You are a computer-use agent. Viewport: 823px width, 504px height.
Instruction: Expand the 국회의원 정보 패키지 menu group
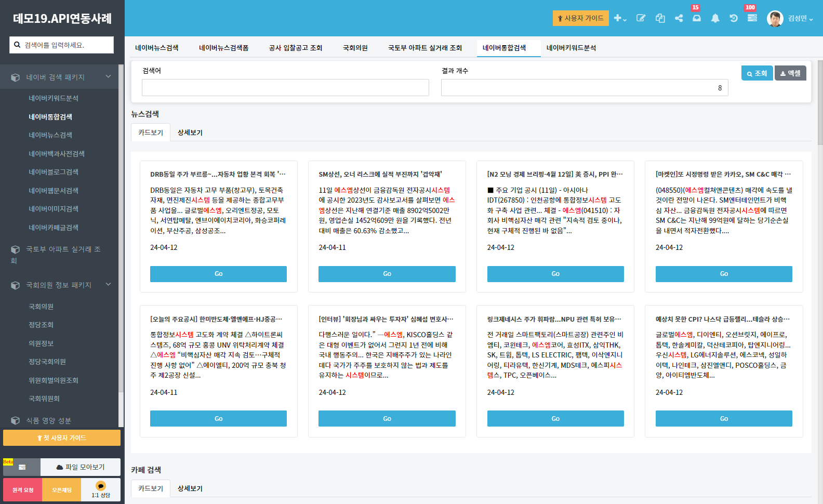click(108, 285)
